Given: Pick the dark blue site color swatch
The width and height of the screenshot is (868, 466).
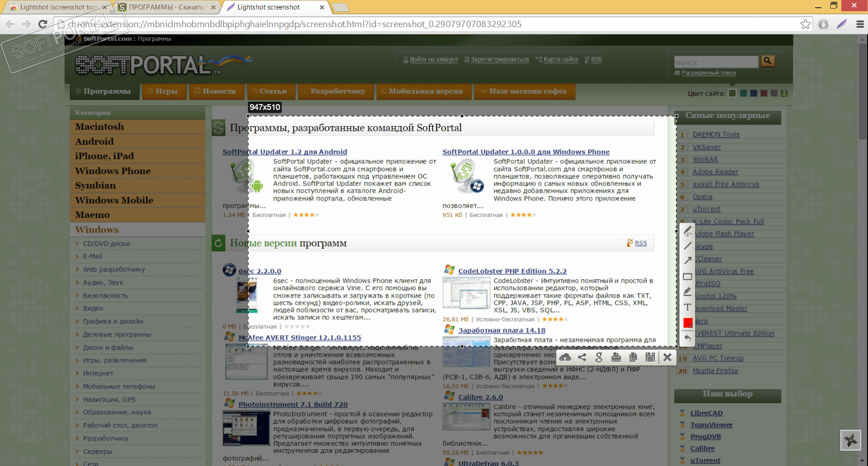Looking at the screenshot, I should coord(754,93).
